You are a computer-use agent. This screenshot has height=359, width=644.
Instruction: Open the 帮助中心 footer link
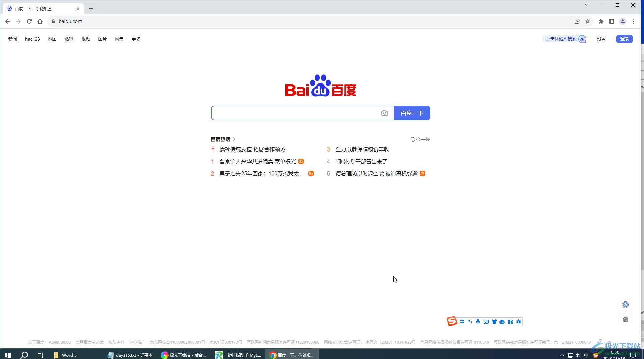coord(116,342)
